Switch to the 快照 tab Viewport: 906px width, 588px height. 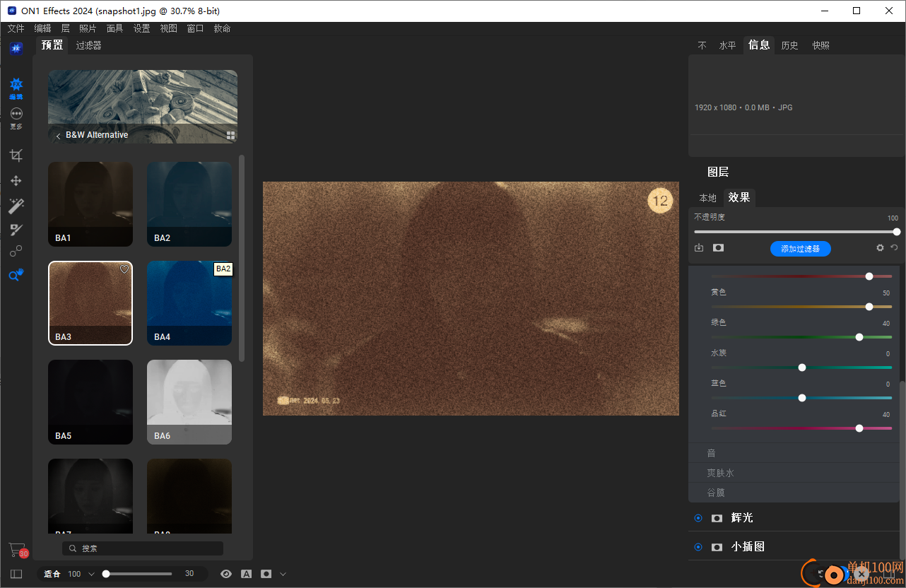pyautogui.click(x=820, y=45)
